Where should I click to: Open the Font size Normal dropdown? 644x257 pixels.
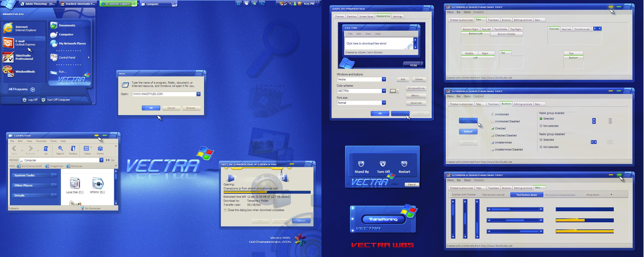pos(384,102)
